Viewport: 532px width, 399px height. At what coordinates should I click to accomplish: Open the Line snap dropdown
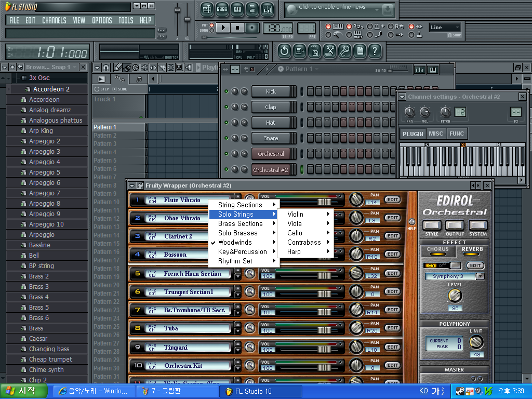(445, 28)
